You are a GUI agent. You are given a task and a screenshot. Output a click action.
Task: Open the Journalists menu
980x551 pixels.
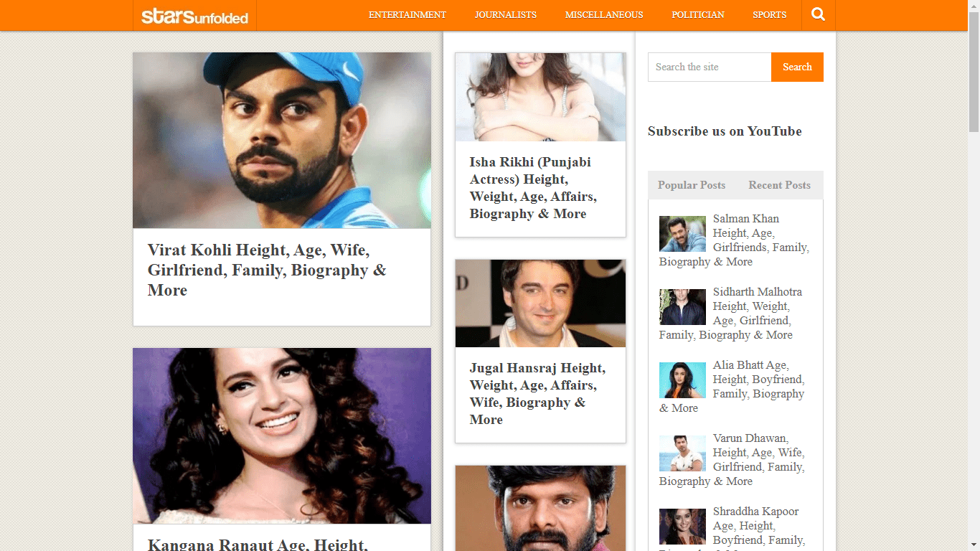(x=506, y=14)
